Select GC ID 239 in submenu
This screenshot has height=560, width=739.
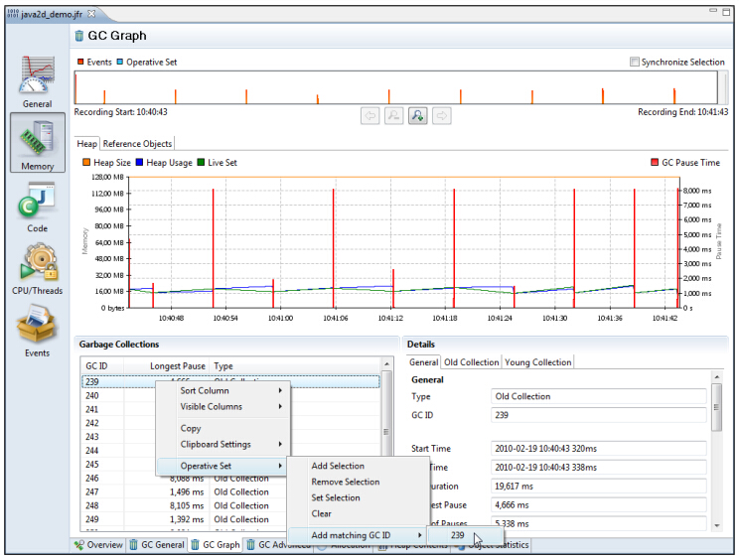(x=458, y=536)
